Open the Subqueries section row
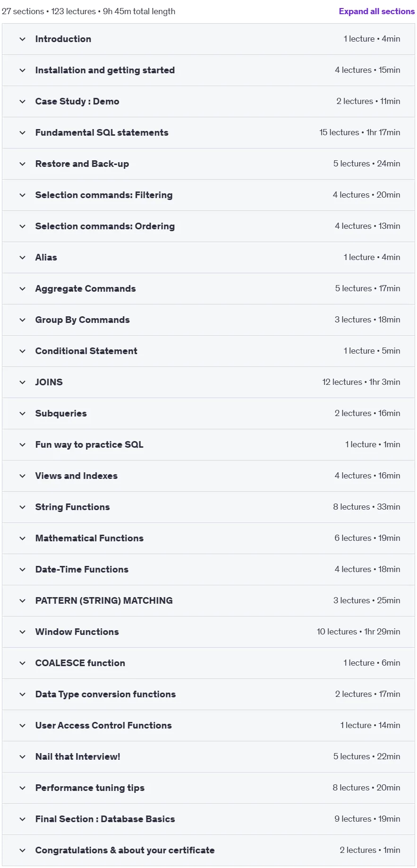The image size is (417, 868). point(208,414)
